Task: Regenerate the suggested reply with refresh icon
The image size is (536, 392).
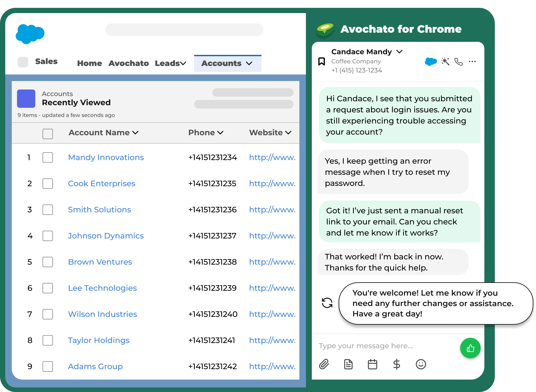Action: (x=327, y=303)
